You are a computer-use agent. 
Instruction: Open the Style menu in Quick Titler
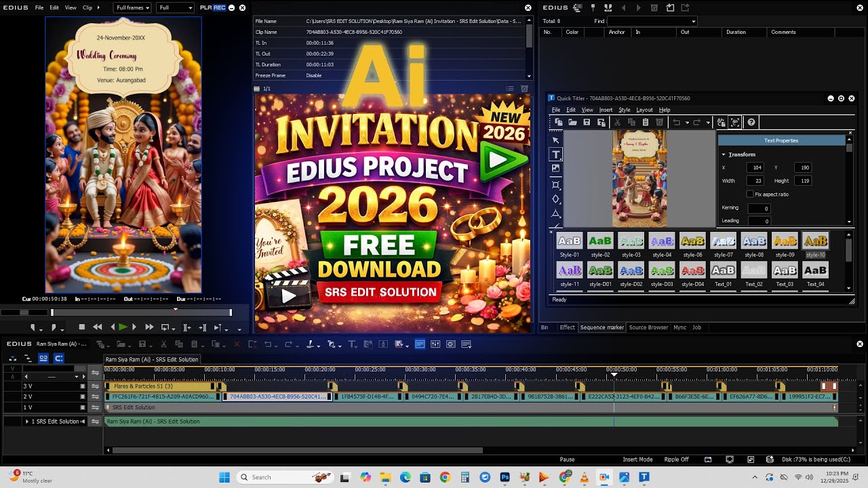pyautogui.click(x=624, y=110)
